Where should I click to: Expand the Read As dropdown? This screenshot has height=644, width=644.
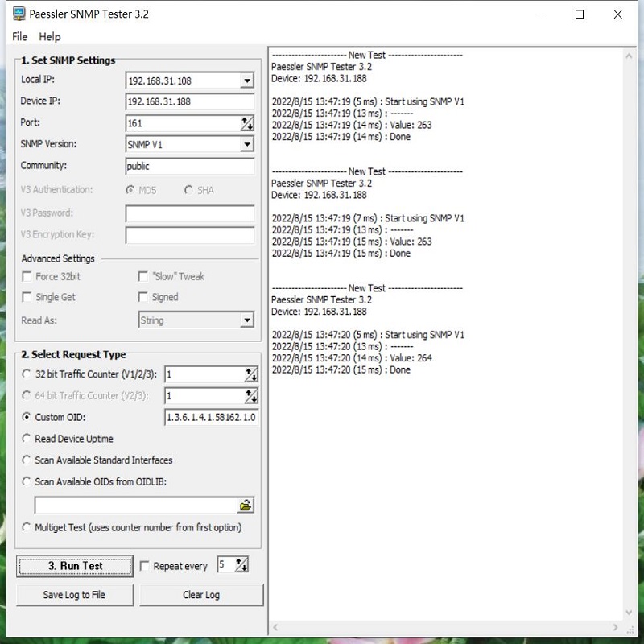coord(247,320)
